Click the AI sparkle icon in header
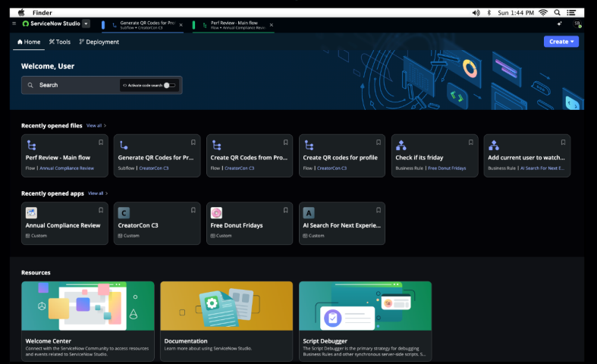Image resolution: width=597 pixels, height=364 pixels. click(558, 24)
